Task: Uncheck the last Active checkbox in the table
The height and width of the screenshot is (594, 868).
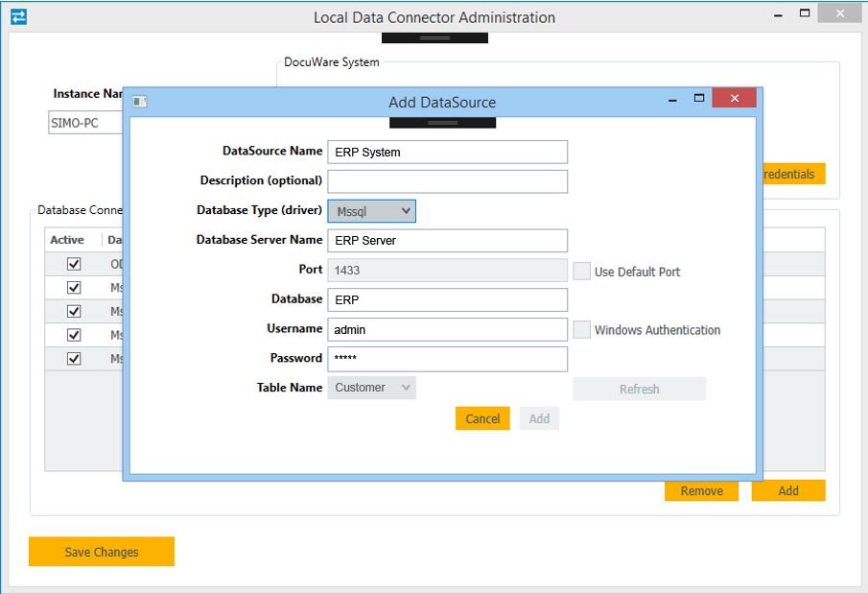Action: coord(74,358)
